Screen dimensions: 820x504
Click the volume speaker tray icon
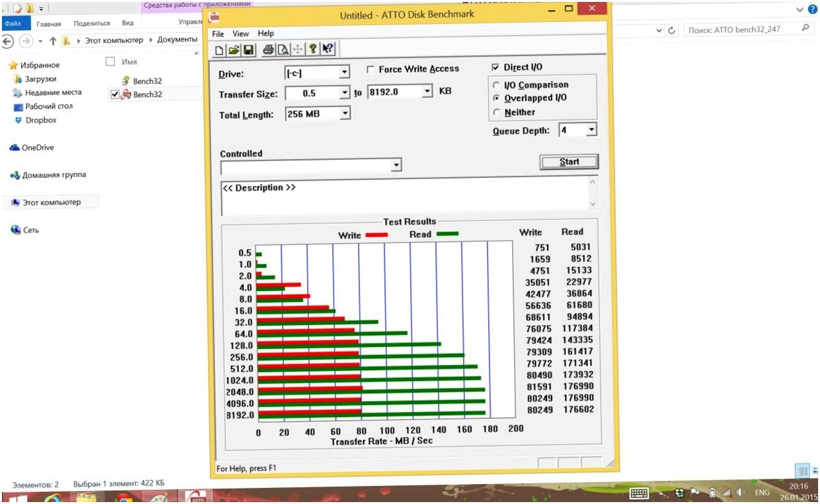coord(740,493)
